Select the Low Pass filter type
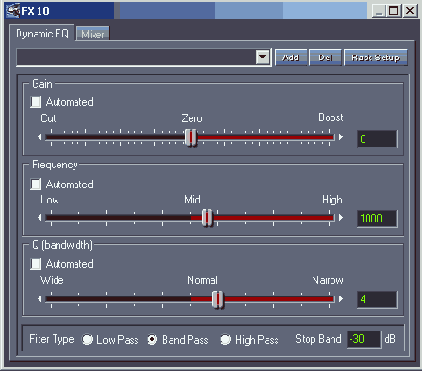 88,339
